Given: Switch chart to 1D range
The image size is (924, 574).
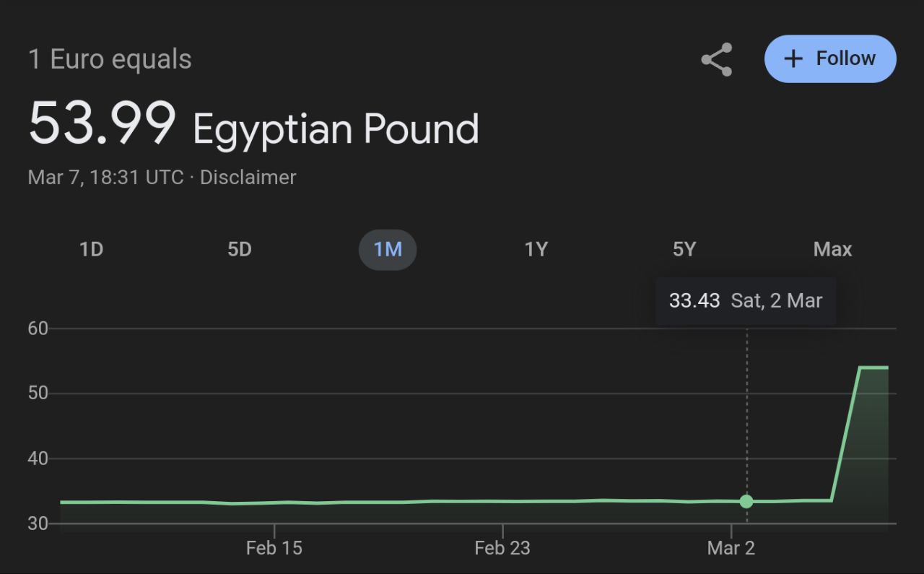Looking at the screenshot, I should click(x=91, y=249).
